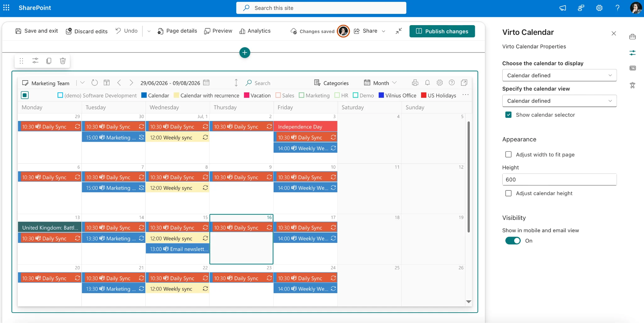
Task: Open calendar notifications bell
Action: point(427,83)
